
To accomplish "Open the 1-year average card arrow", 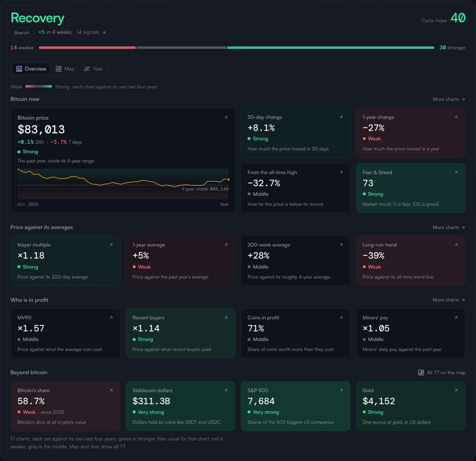I will click(x=226, y=245).
